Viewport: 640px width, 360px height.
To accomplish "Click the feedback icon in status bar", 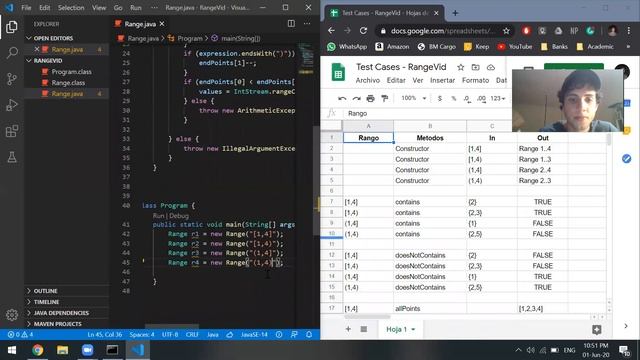I will click(x=294, y=335).
